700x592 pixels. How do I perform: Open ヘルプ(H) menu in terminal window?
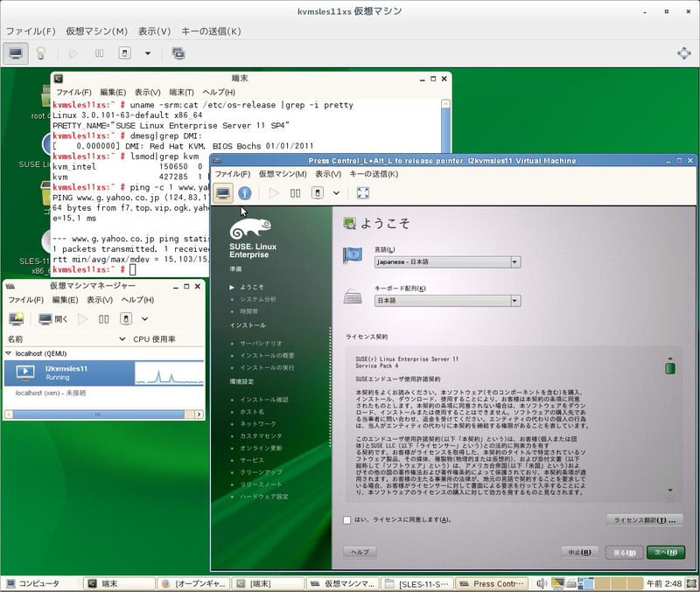219,93
